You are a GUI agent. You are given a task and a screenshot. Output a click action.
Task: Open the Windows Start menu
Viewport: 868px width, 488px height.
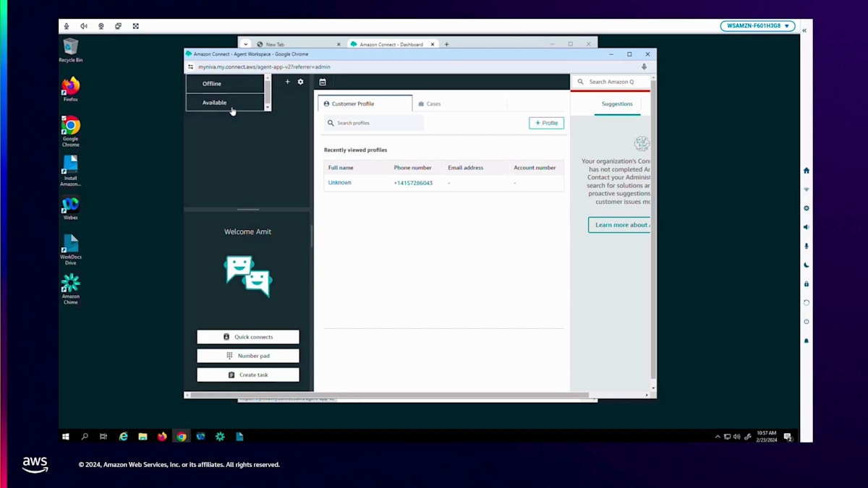[x=66, y=437]
